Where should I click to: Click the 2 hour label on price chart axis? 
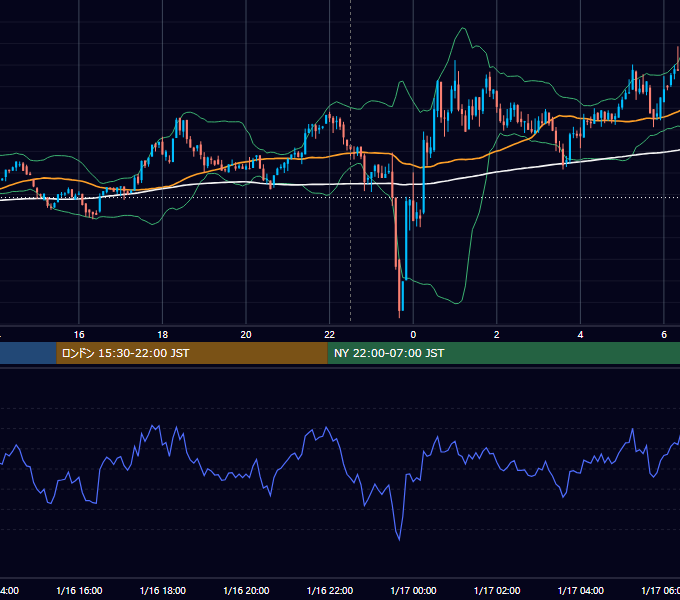(497, 335)
